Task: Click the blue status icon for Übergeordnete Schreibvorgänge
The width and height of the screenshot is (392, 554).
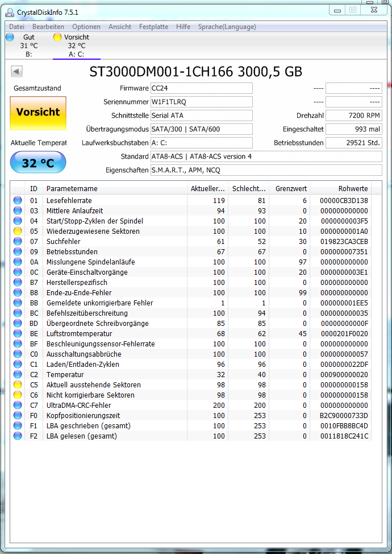Action: (x=18, y=323)
